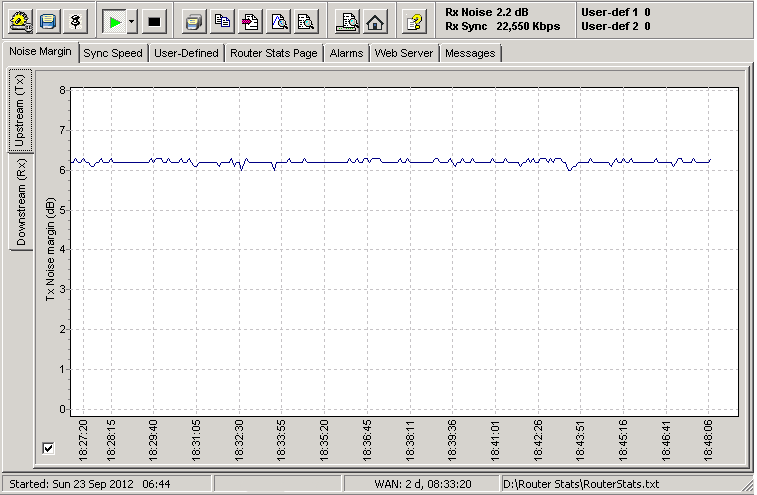Start monitoring with the green play button
The width and height of the screenshot is (757, 495).
coord(115,20)
